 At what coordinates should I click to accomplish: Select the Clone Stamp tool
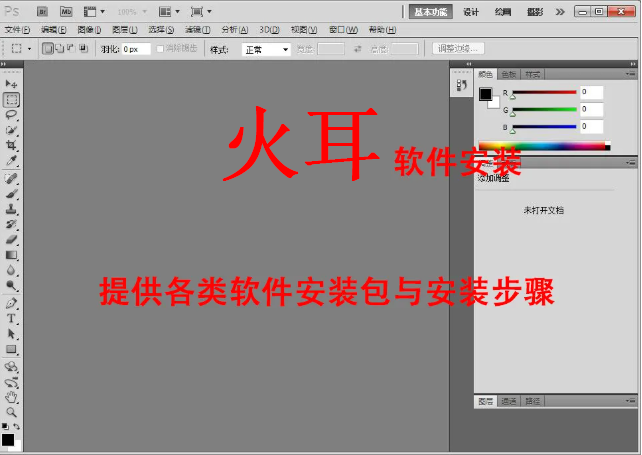click(11, 209)
